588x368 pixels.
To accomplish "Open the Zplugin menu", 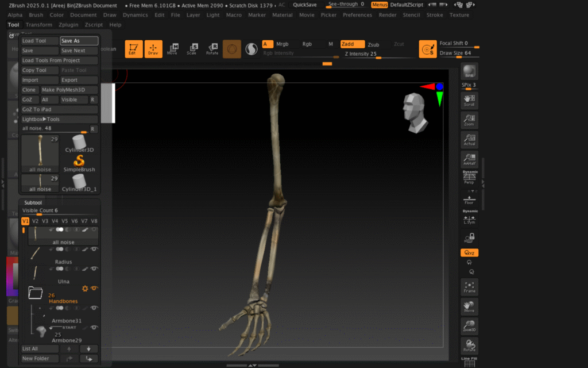I will (x=68, y=25).
